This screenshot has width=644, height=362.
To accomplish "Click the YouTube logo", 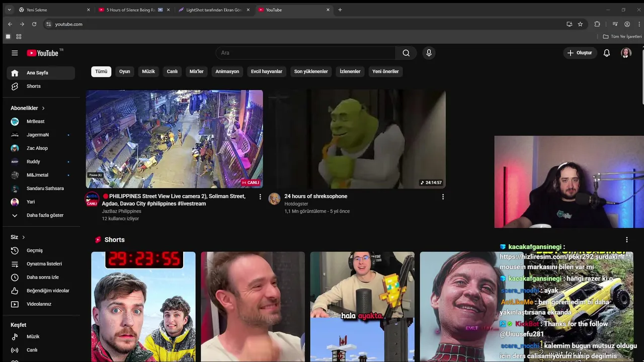I will pos(43,53).
